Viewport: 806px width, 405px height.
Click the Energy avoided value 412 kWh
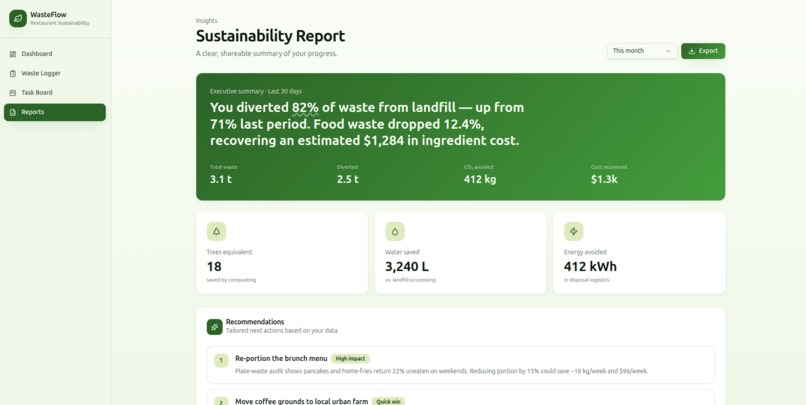[x=590, y=267]
